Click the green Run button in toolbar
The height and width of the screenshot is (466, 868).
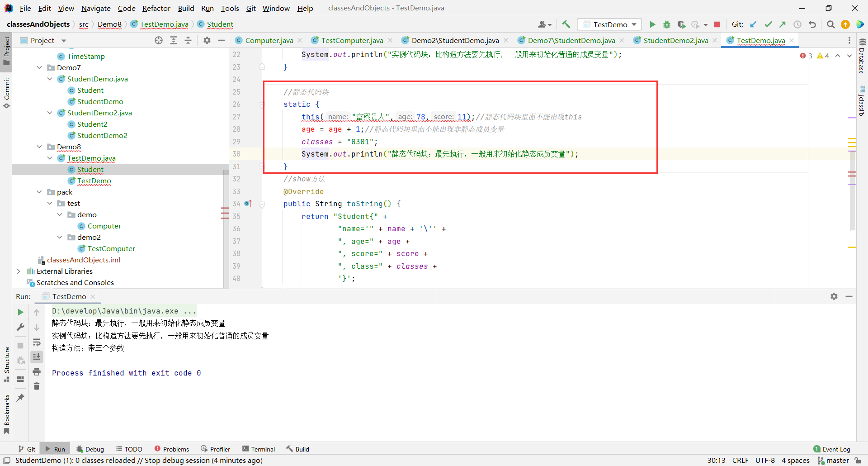(652, 24)
